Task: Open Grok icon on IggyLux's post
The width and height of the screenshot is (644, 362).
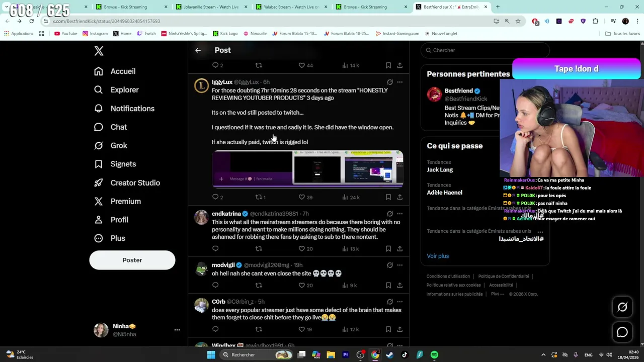Action: (390, 82)
